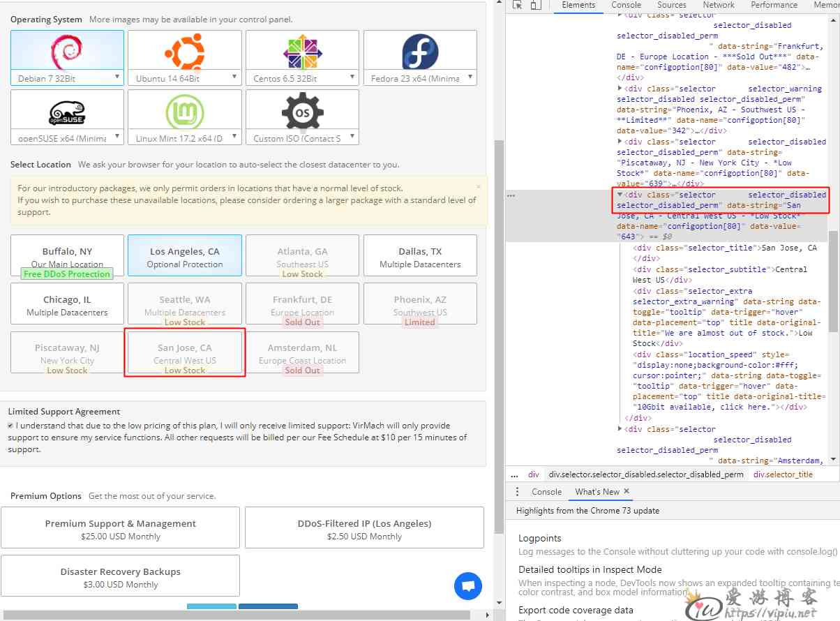This screenshot has height=621, width=840.
Task: Select Dallas, TX location
Action: point(420,255)
